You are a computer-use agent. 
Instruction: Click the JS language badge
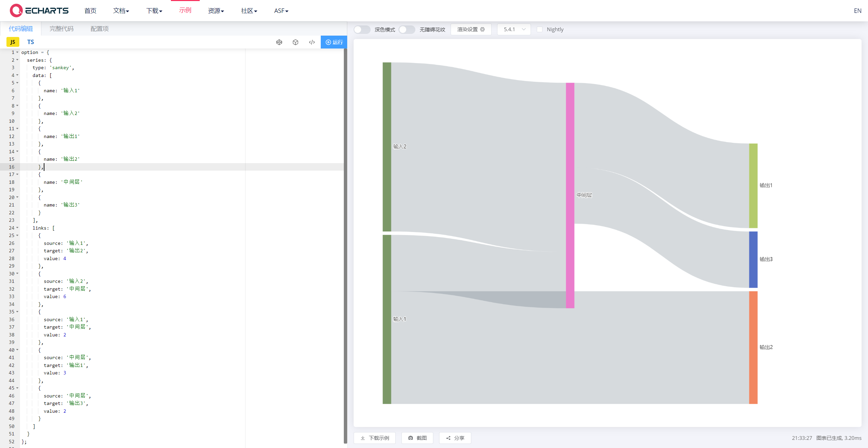point(13,42)
